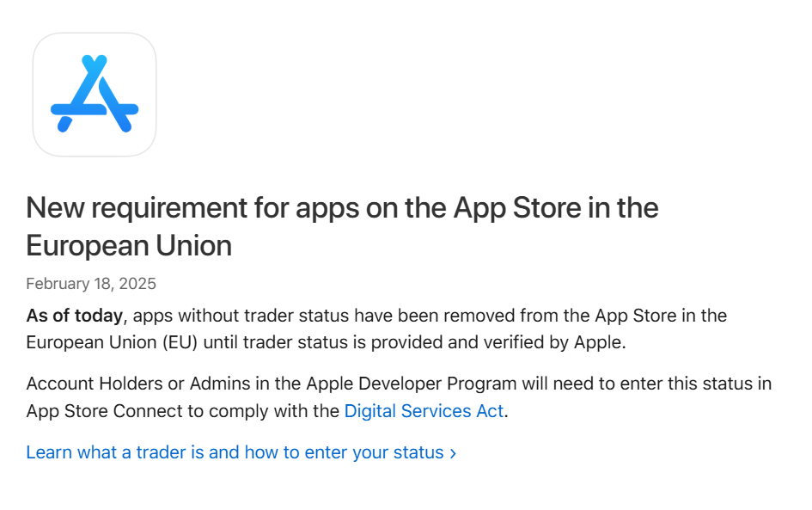
Task: Click the blue App Store logo icon
Action: pyautogui.click(x=95, y=95)
